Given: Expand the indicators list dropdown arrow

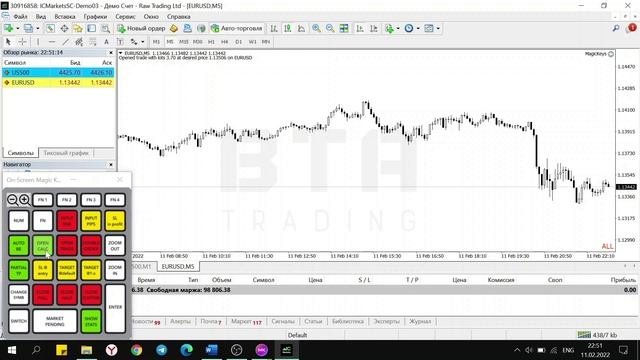Looking at the screenshot, I should click(398, 29).
